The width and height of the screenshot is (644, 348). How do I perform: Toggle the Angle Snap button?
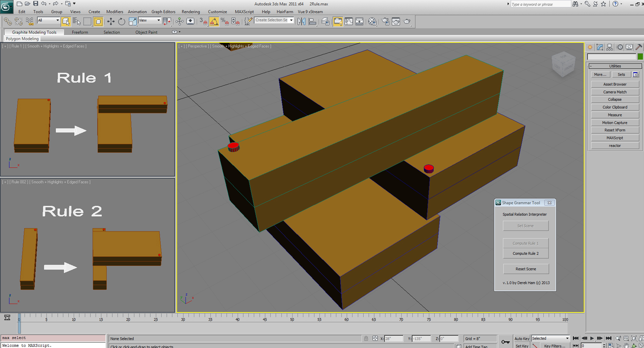coord(214,21)
